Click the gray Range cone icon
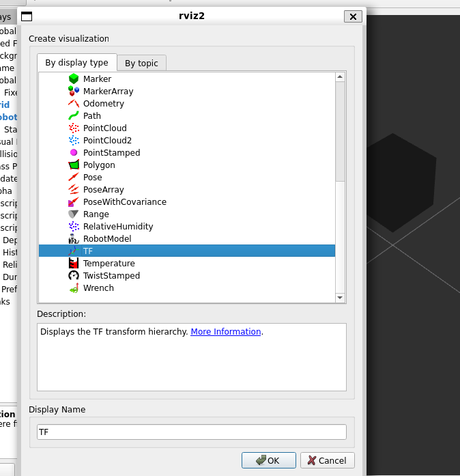This screenshot has width=460, height=476. click(x=74, y=214)
